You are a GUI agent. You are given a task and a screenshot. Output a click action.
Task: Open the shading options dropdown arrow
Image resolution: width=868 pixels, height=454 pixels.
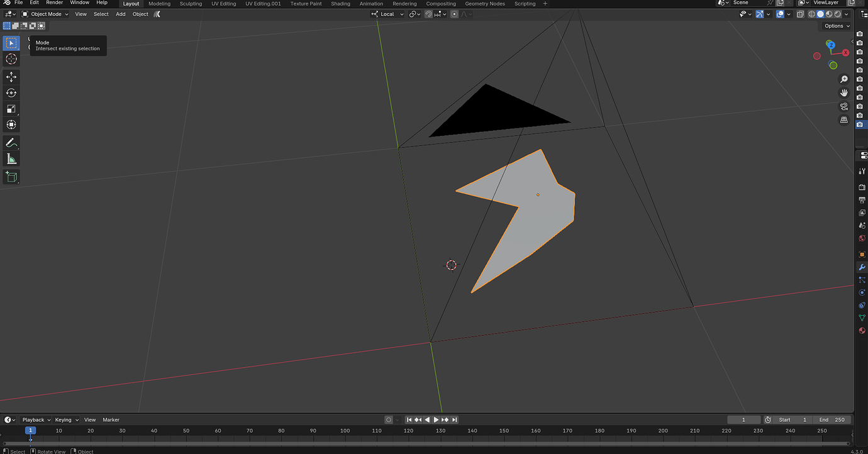[x=845, y=14]
